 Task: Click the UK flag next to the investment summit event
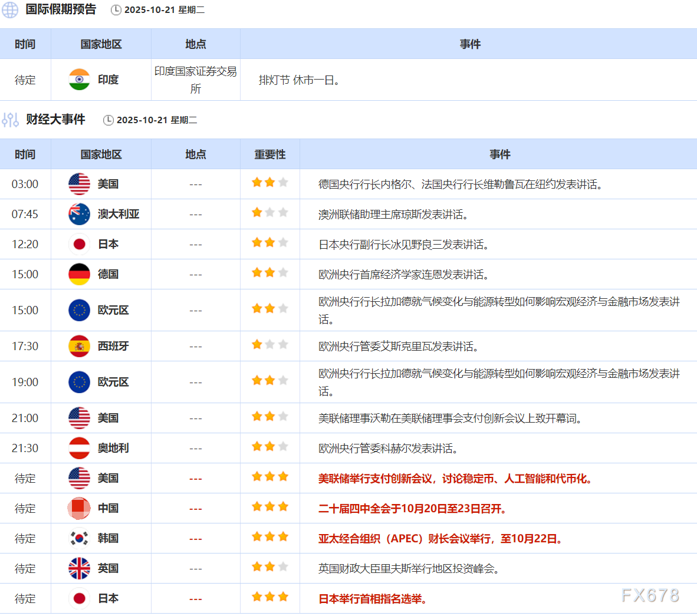pos(79,568)
